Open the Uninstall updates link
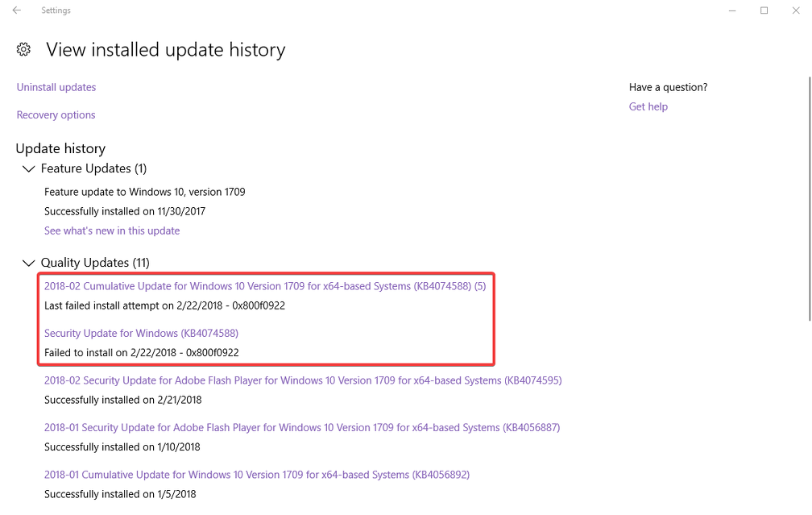This screenshot has width=812, height=515. point(56,87)
